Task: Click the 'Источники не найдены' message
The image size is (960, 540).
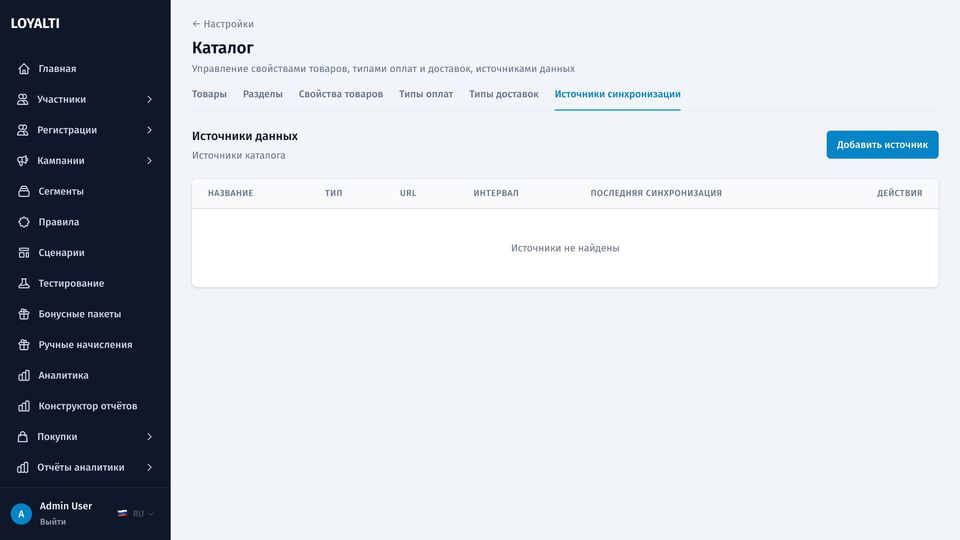Action: 565,248
